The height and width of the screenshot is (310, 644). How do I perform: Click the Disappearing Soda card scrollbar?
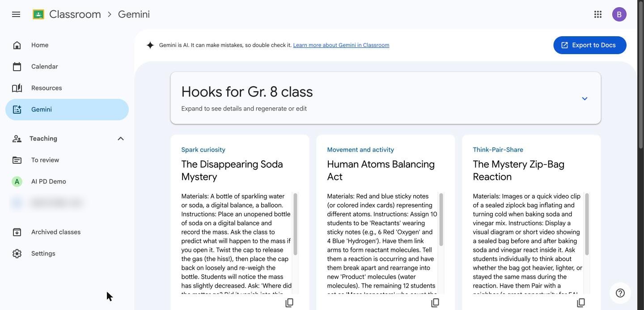coord(296,224)
